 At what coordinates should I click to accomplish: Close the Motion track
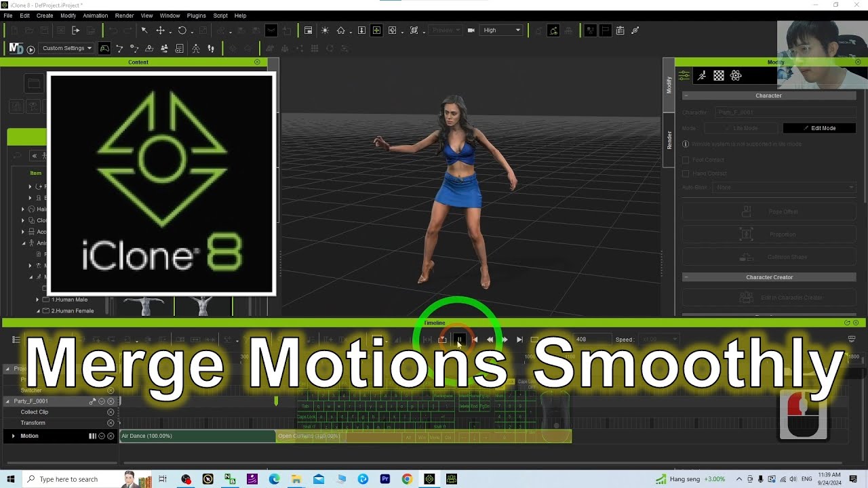111,436
